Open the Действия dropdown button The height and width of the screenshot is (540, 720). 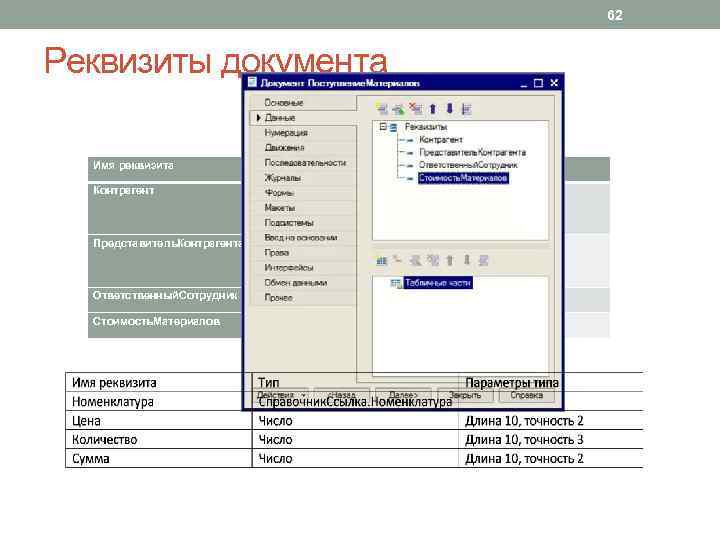pos(281,395)
